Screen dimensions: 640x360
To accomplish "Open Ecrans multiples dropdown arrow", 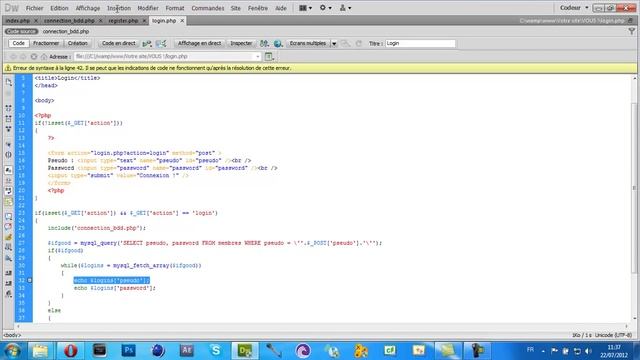I will point(334,43).
